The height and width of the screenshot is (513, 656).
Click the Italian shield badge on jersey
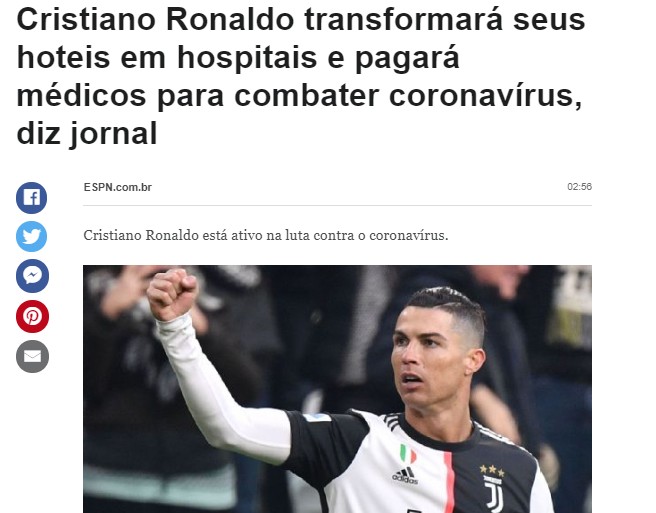tap(407, 454)
